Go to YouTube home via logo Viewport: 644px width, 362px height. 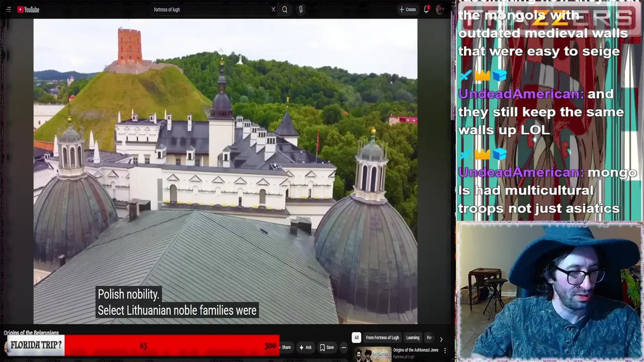28,10
